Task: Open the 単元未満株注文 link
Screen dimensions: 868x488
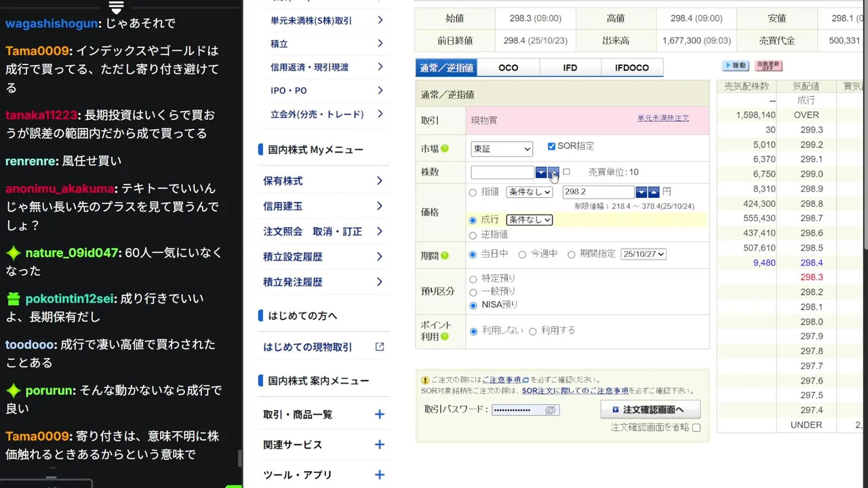Action: 663,118
